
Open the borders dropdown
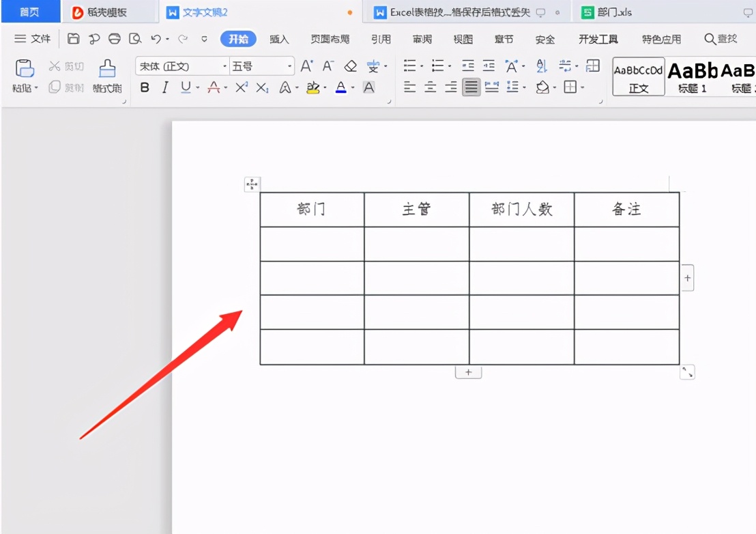click(583, 88)
